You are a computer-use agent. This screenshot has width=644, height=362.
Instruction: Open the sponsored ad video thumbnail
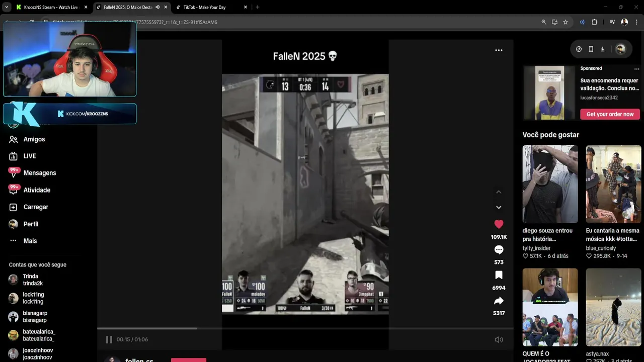[549, 93]
